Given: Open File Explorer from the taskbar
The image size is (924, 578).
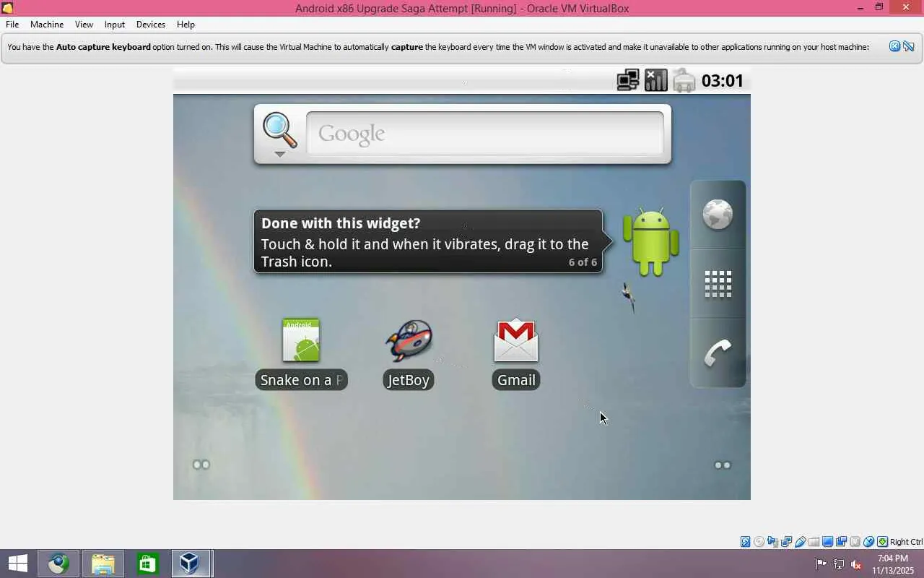Looking at the screenshot, I should [103, 564].
